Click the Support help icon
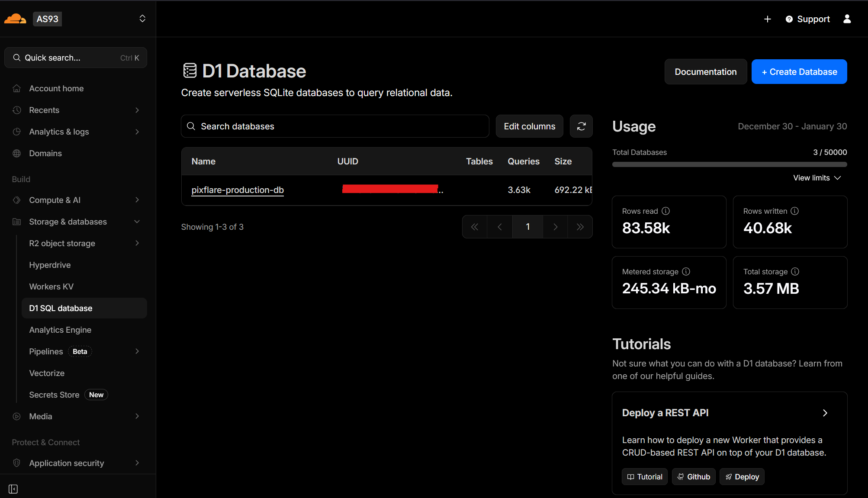The width and height of the screenshot is (868, 498). (789, 19)
